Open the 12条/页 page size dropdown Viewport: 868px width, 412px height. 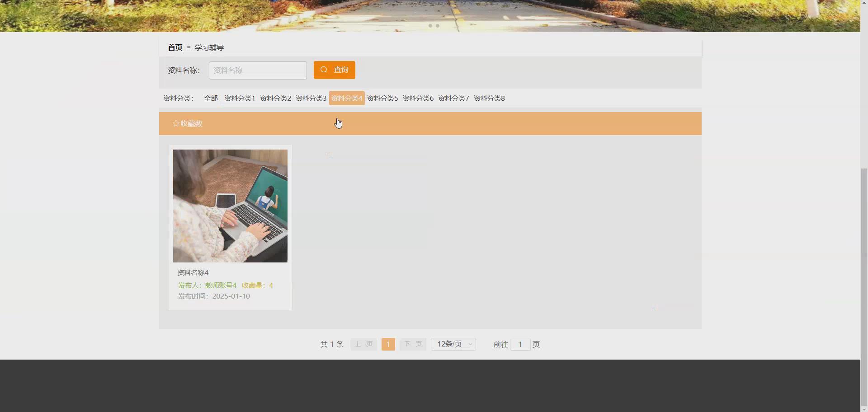453,344
